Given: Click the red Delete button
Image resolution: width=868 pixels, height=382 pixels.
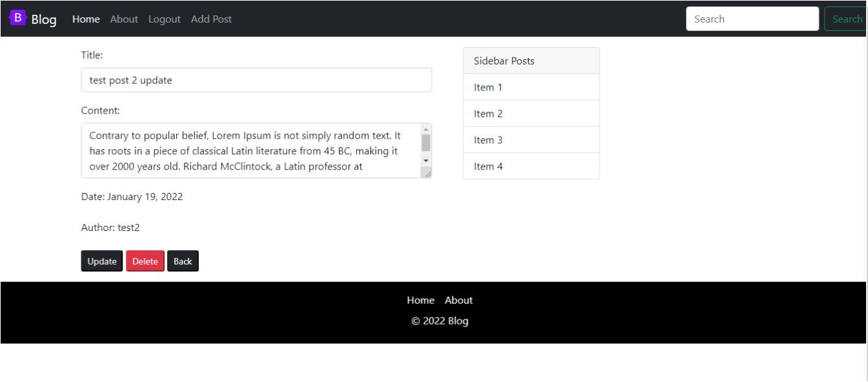Looking at the screenshot, I should (x=145, y=261).
